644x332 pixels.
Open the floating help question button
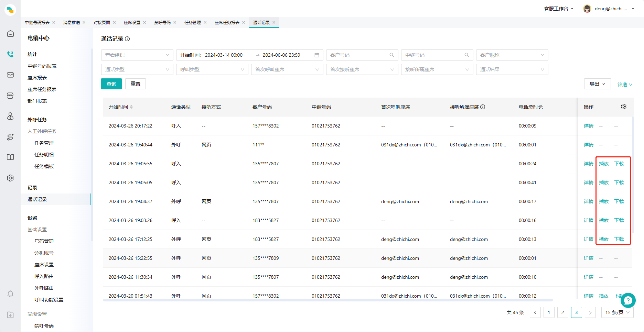coord(628,300)
